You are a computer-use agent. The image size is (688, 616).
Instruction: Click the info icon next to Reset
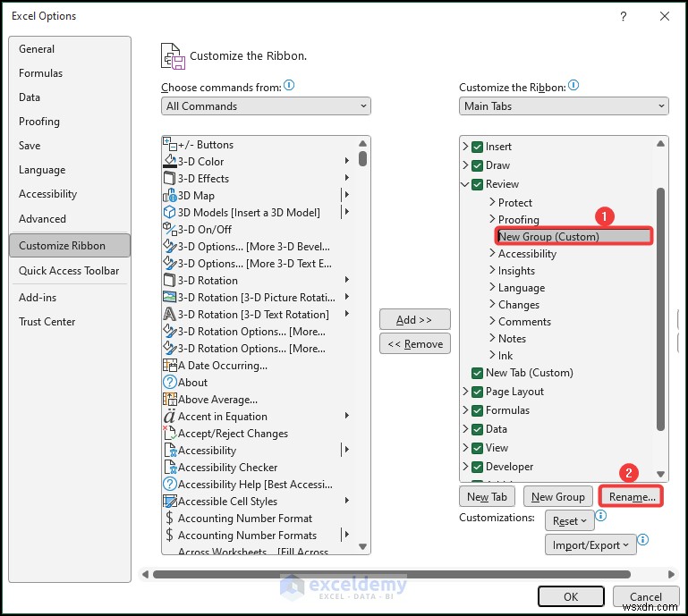click(600, 515)
